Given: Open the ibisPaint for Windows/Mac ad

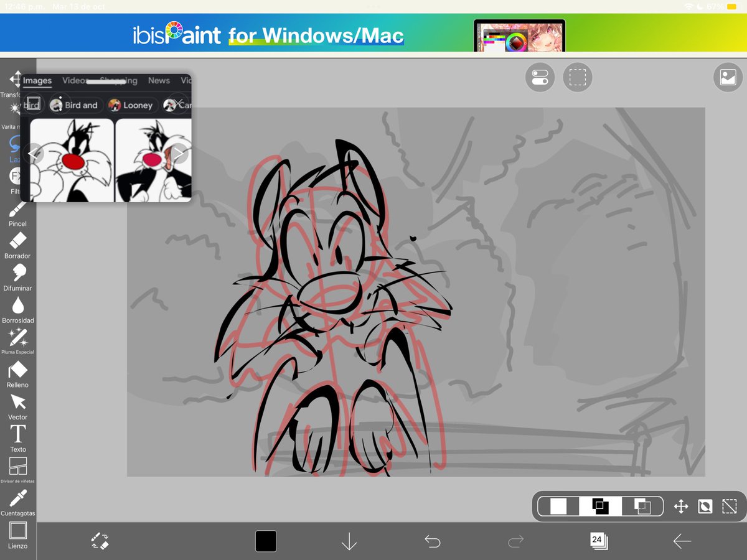Looking at the screenshot, I should (374, 32).
